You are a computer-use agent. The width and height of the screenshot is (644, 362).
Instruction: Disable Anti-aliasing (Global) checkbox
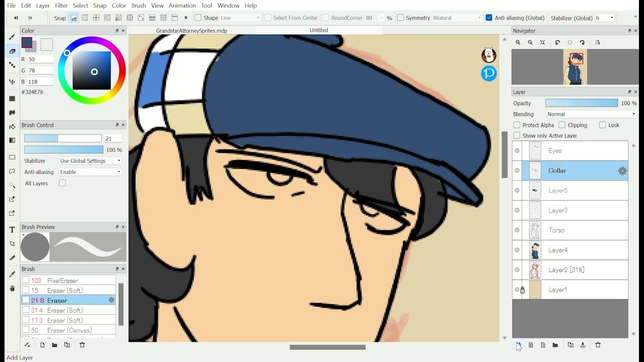point(489,18)
